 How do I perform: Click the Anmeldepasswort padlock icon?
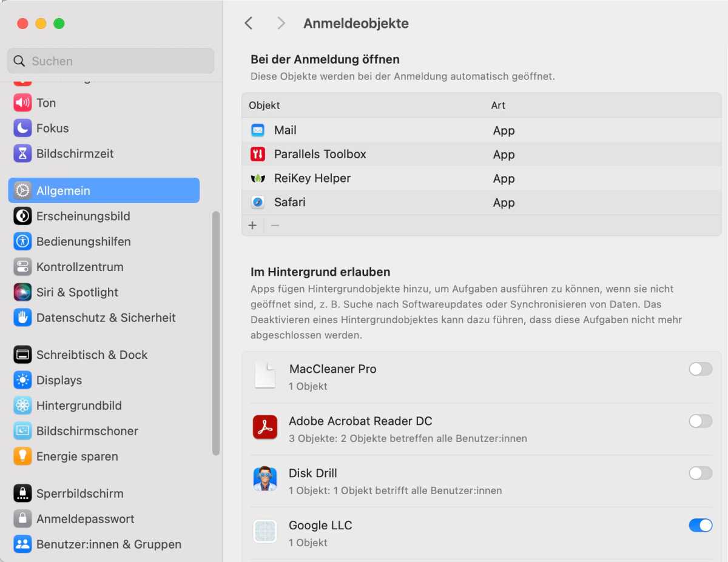tap(22, 519)
